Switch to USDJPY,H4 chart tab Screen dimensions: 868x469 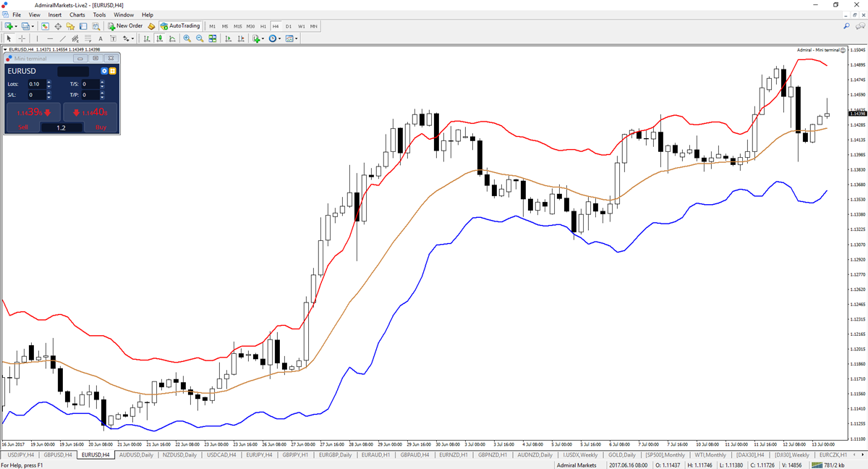pyautogui.click(x=20, y=455)
